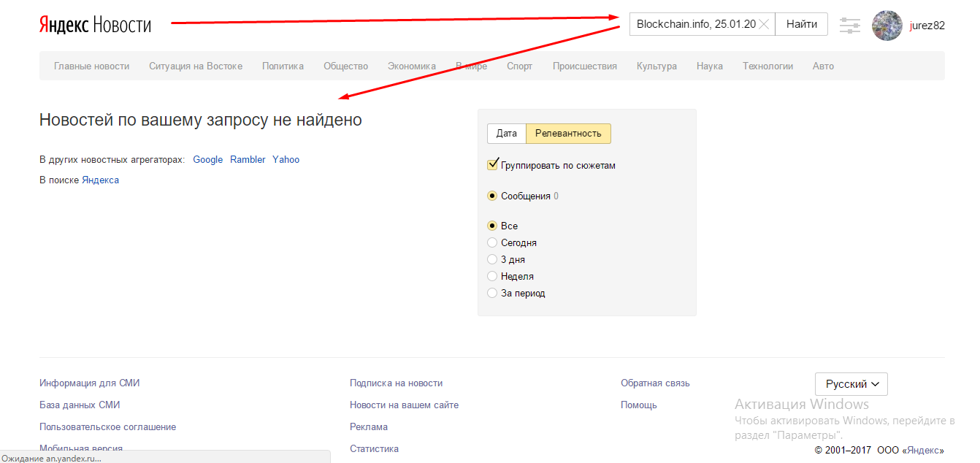Viewport: 980px width, 463px height.
Task: Click the Blockchain.info search input field
Action: pyautogui.click(x=694, y=24)
